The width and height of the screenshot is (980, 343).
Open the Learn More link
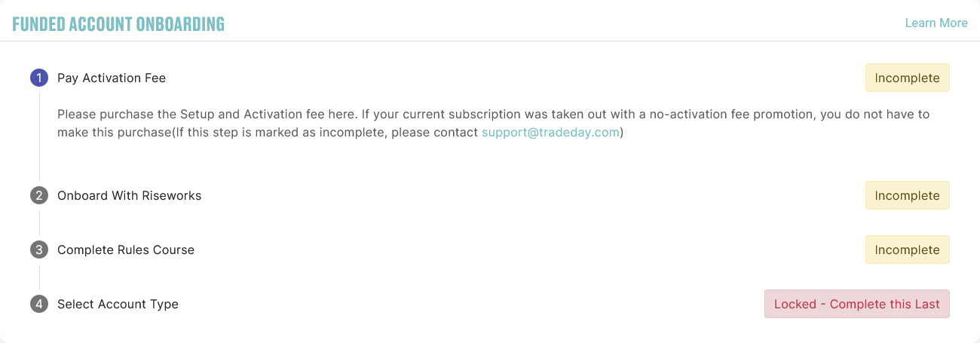pos(936,23)
